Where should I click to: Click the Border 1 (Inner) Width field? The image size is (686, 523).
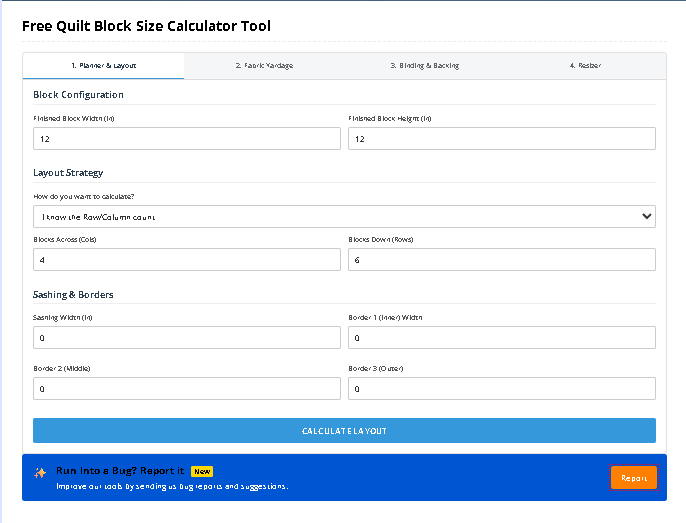502,338
